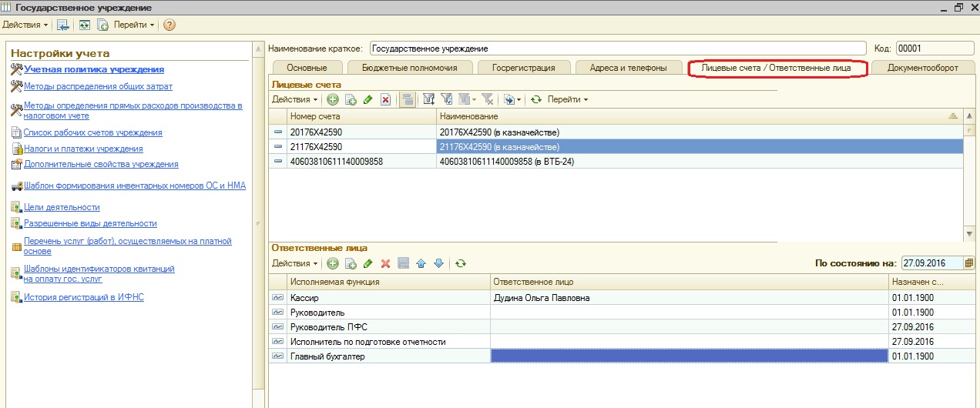Open Цели деятельности link
This screenshot has height=408, width=980.
coord(62,207)
